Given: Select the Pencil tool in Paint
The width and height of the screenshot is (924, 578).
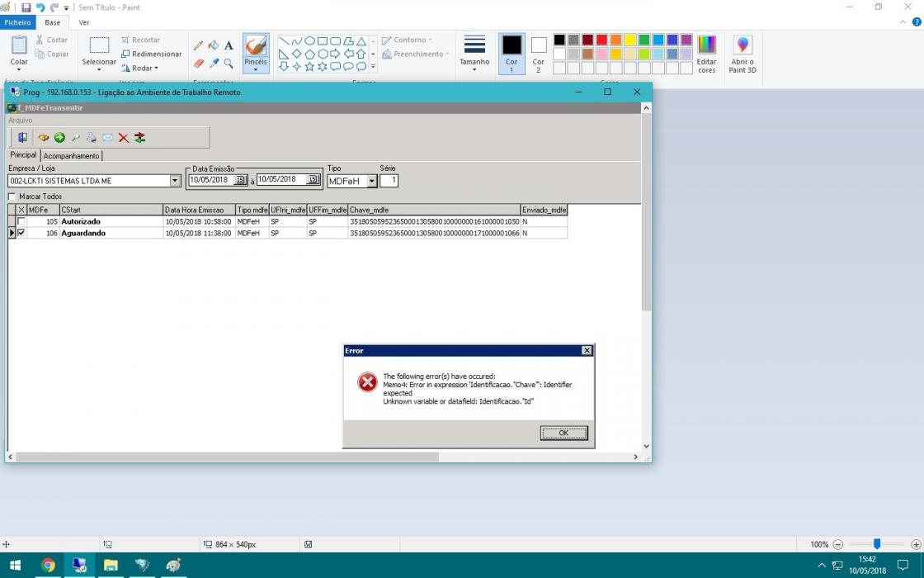Looking at the screenshot, I should pos(198,45).
